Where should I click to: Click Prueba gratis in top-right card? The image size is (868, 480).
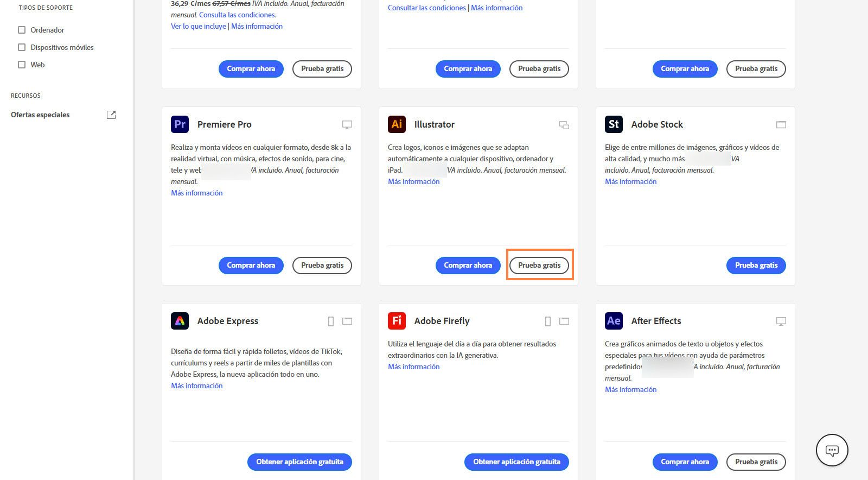coord(756,69)
